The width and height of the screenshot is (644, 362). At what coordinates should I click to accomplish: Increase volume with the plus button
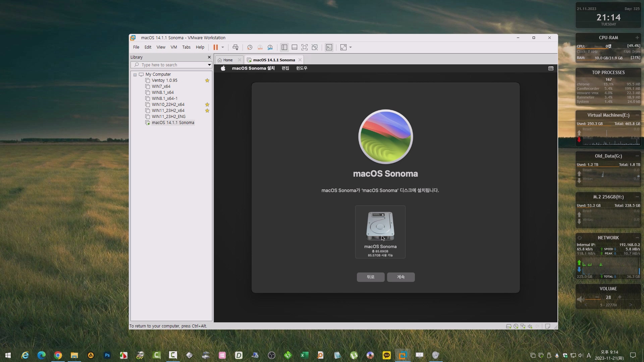[620, 297]
